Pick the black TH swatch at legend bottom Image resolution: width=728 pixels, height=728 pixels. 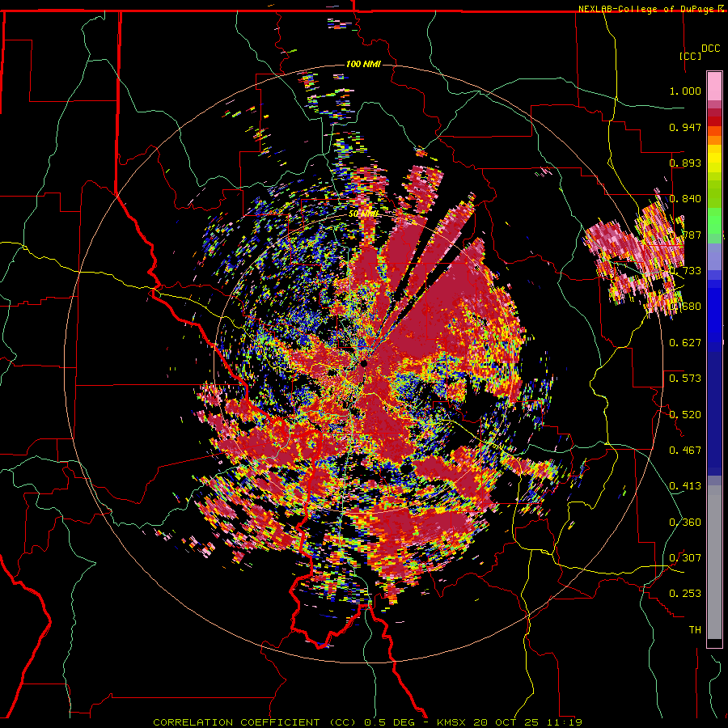pyautogui.click(x=714, y=642)
